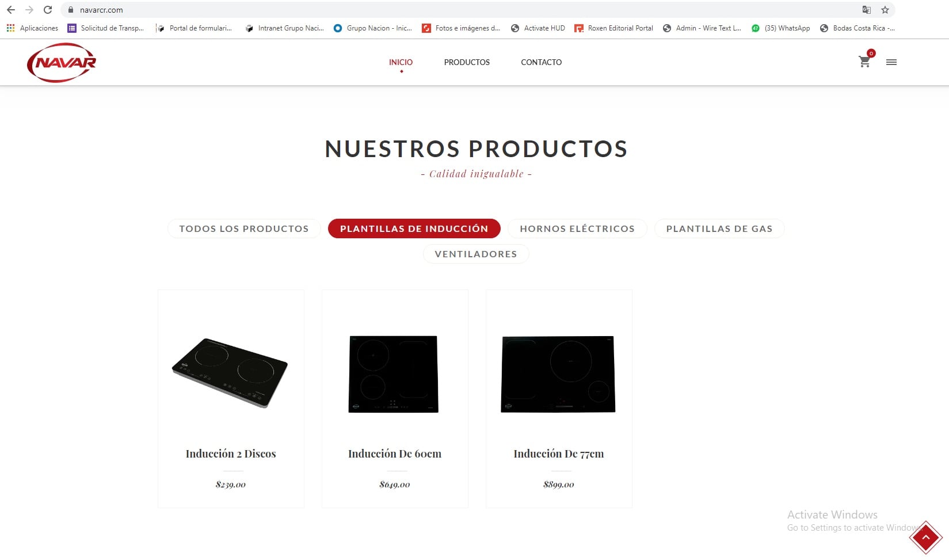The width and height of the screenshot is (949, 560).
Task: Open the shopping cart icon
Action: tap(864, 62)
